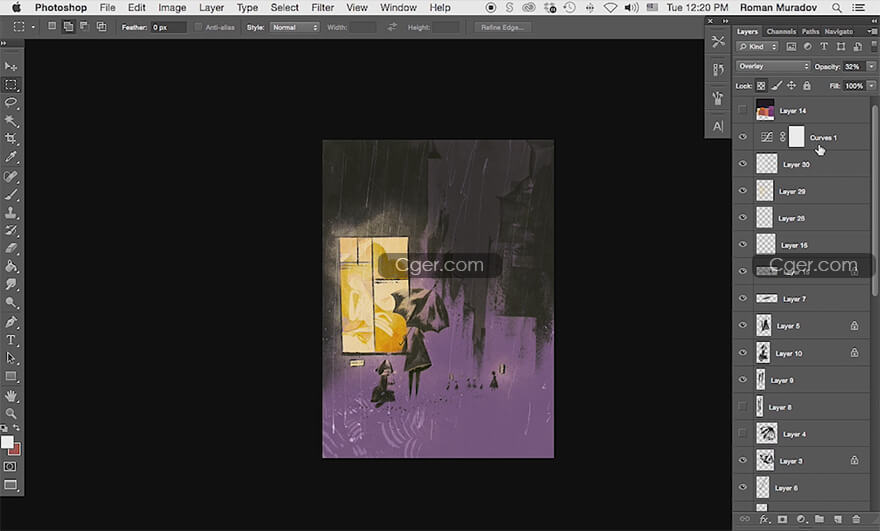The height and width of the screenshot is (531, 880).
Task: Collapse the layers panel group to icons
Action: click(874, 21)
